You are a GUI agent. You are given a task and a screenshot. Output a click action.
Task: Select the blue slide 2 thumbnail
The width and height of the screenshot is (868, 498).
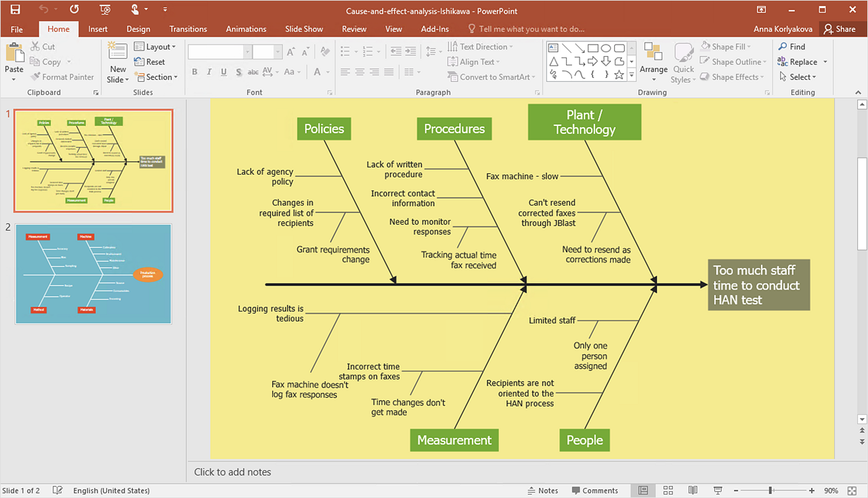[x=93, y=274]
